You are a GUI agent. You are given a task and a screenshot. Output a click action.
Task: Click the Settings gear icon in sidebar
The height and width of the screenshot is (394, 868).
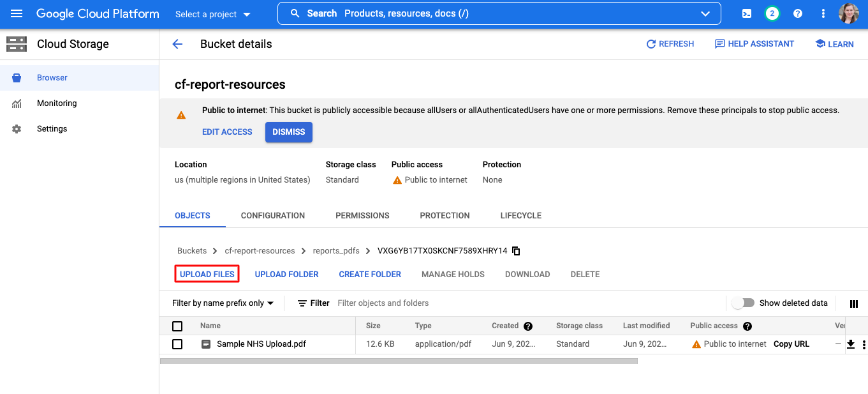point(17,129)
